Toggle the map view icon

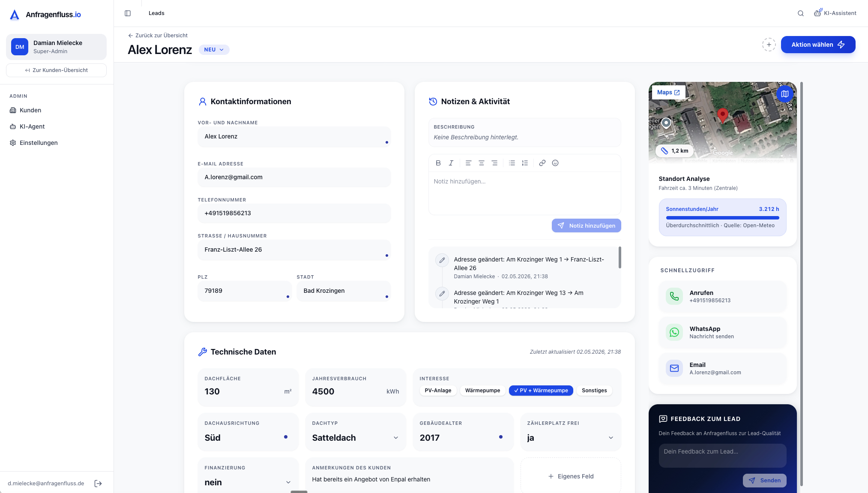(x=784, y=93)
